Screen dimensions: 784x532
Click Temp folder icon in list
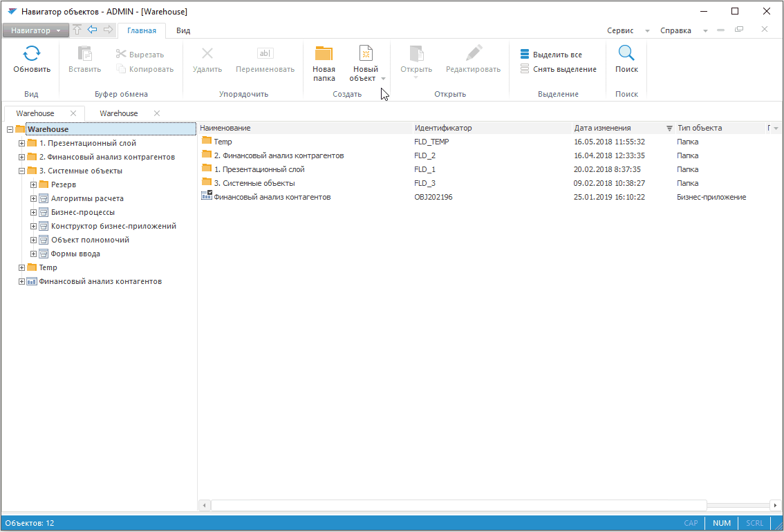207,141
